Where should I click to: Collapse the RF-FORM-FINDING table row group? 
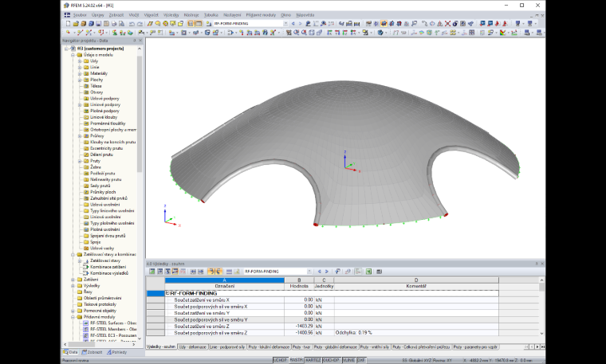[167, 293]
